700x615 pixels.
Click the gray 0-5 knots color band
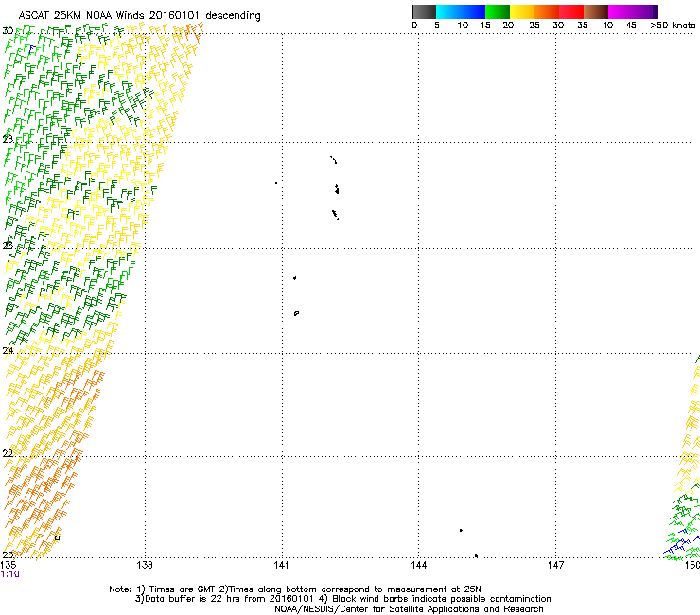[424, 11]
